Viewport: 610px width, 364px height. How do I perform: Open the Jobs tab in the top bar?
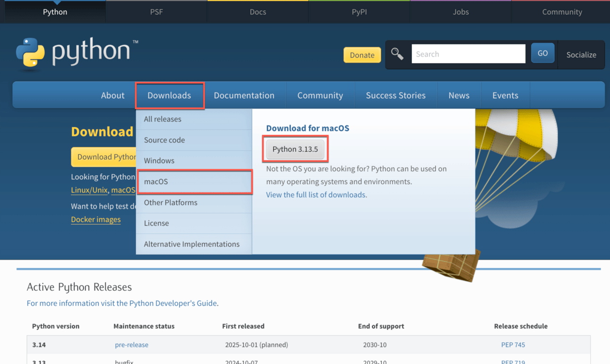461,12
